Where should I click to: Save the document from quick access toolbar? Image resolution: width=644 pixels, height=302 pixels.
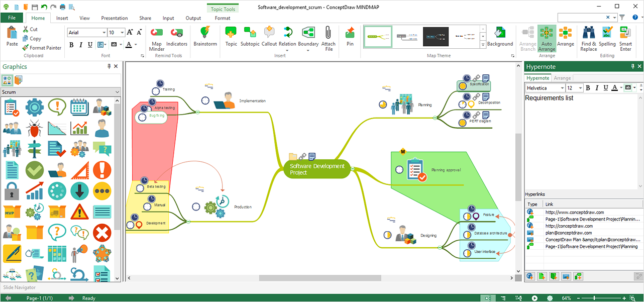[34, 7]
